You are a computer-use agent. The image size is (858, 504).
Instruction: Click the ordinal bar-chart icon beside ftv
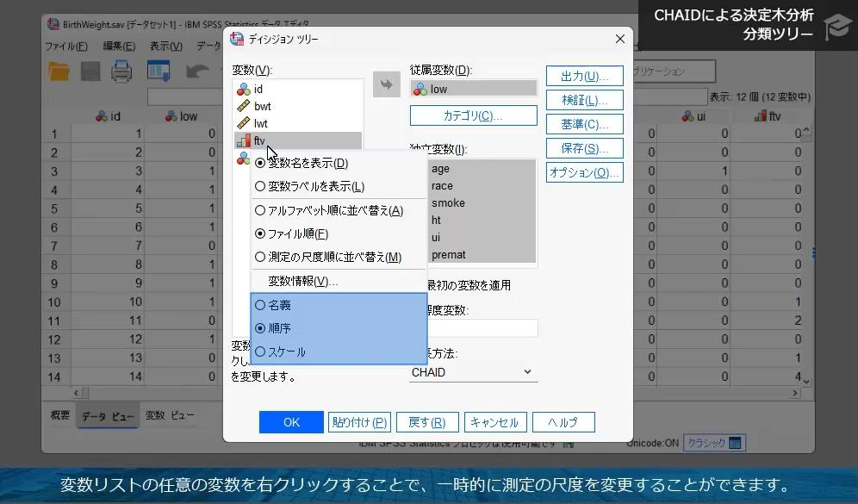[244, 140]
